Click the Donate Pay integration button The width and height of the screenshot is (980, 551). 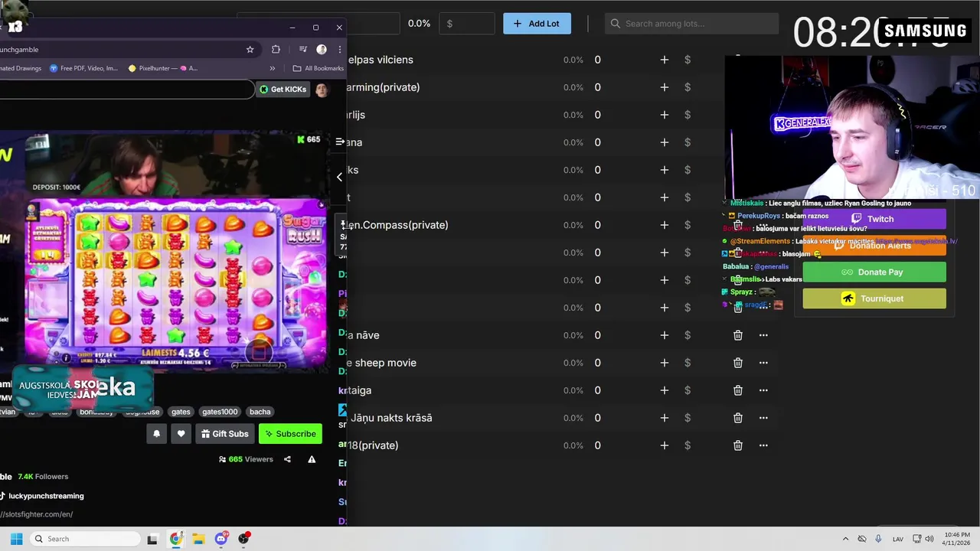tap(874, 272)
